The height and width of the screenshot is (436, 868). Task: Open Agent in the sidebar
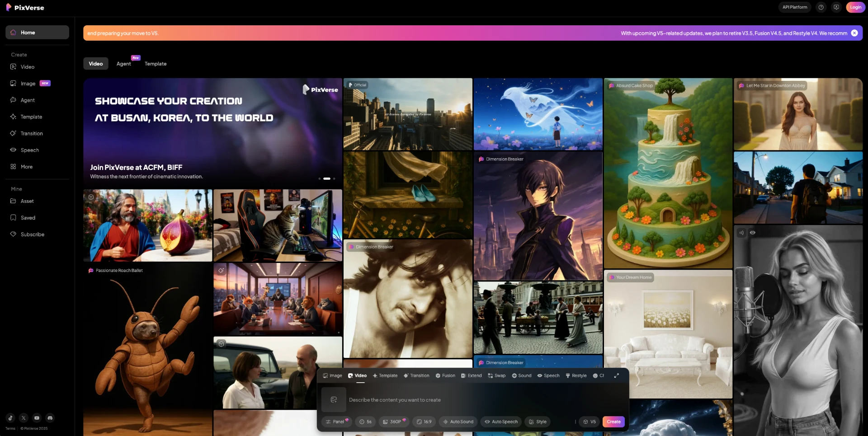[x=37, y=100]
